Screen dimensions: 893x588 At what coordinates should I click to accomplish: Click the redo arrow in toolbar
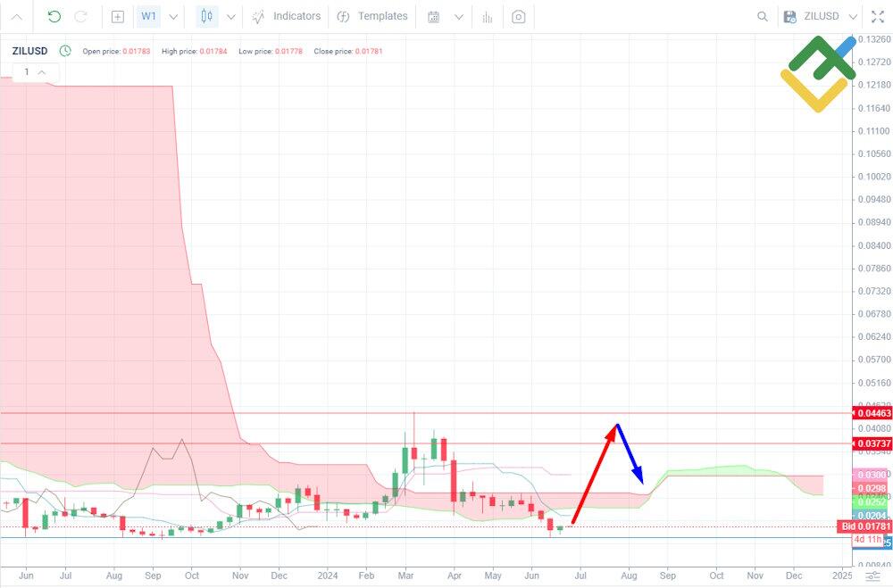[x=80, y=16]
